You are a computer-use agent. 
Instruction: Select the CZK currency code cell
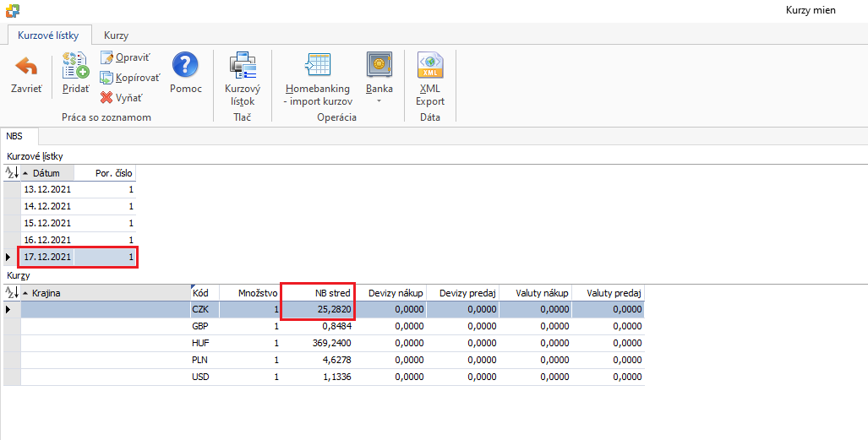coord(205,309)
